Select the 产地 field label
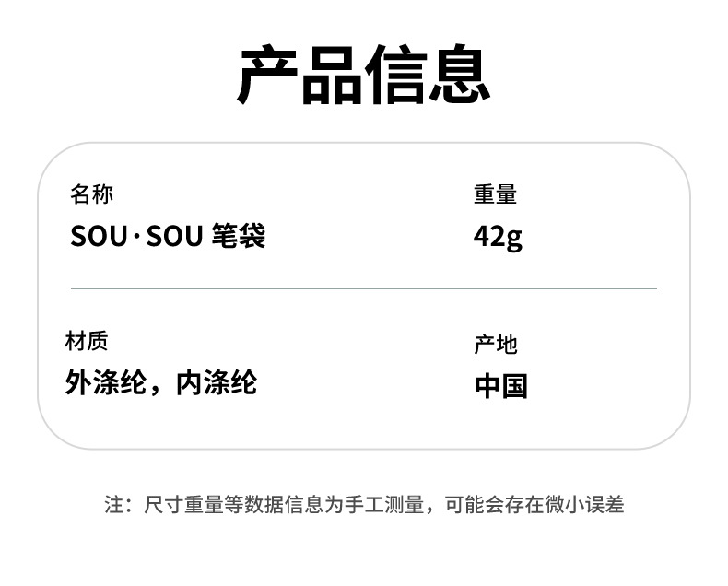Viewport: 728px width, 586px height. click(x=496, y=345)
